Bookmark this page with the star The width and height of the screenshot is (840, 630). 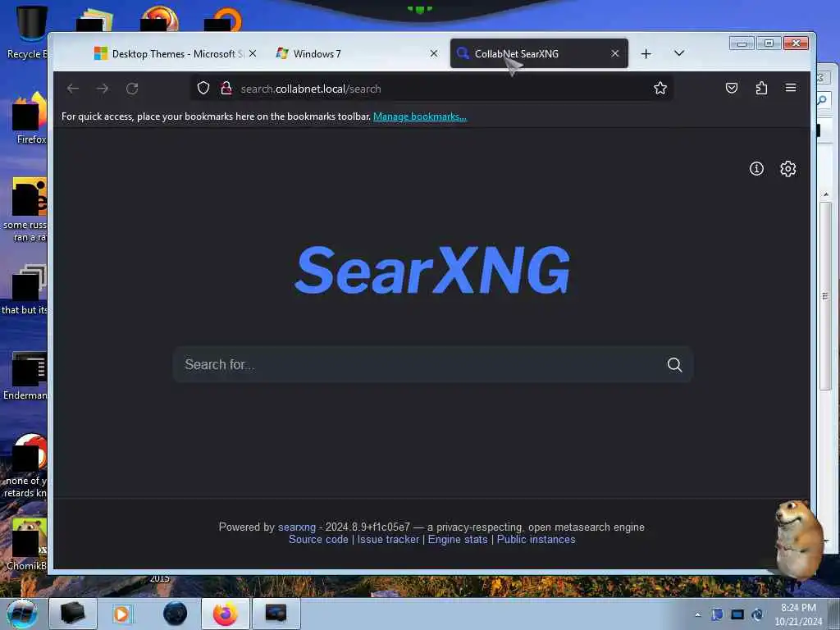click(660, 88)
